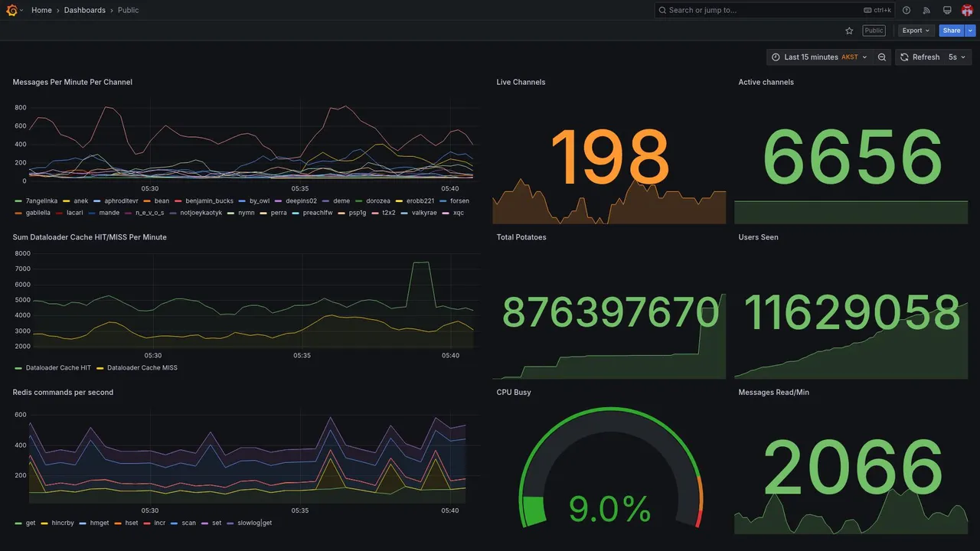This screenshot has width=980, height=551.
Task: Toggle the xqc series in legend
Action: pos(459,213)
